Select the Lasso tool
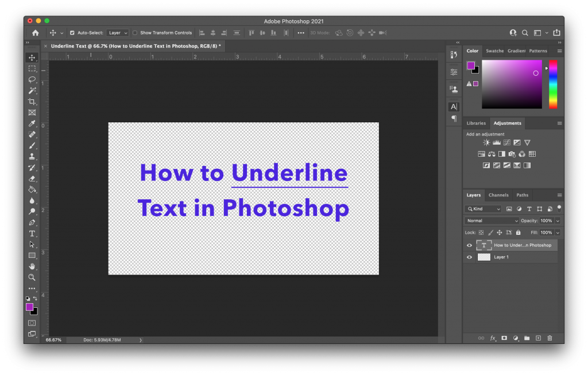This screenshot has height=375, width=588. pyautogui.click(x=32, y=79)
